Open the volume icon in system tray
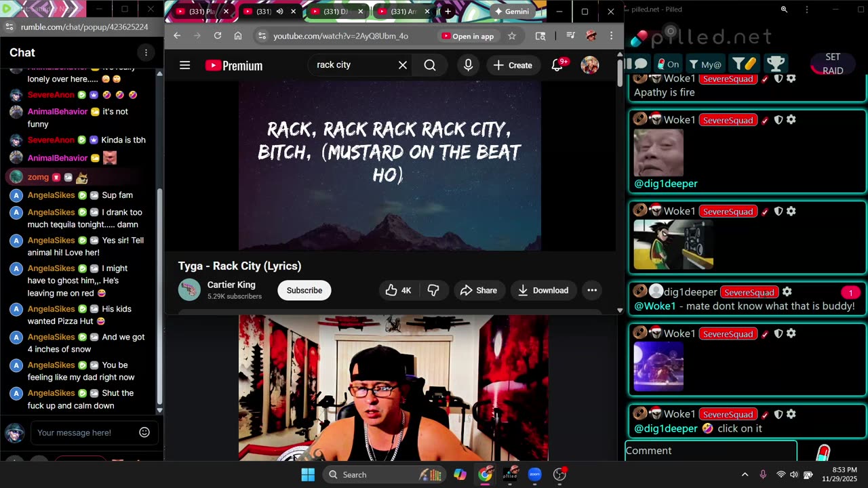The height and width of the screenshot is (488, 868). [794, 474]
